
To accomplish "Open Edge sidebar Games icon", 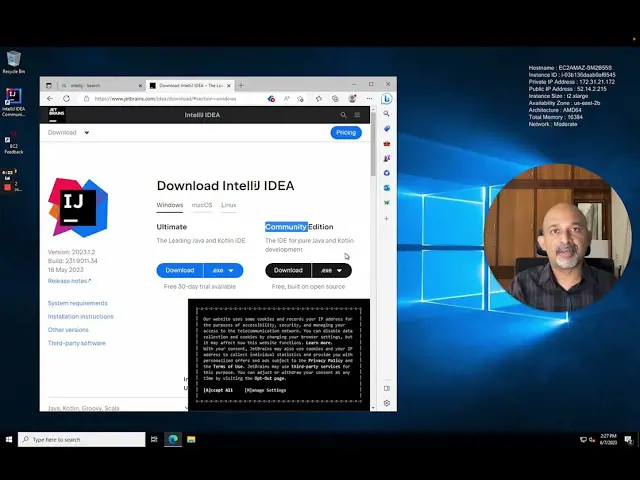I will (x=387, y=158).
